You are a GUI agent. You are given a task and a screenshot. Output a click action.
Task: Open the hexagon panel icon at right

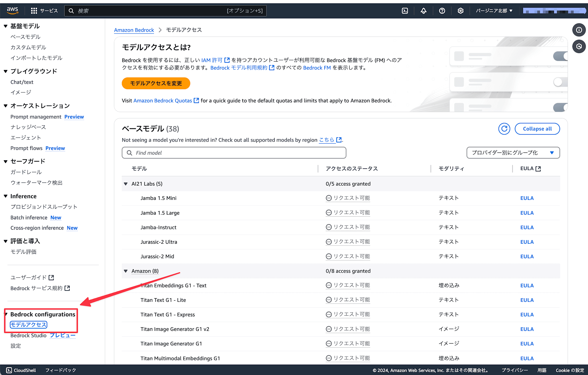pyautogui.click(x=579, y=46)
